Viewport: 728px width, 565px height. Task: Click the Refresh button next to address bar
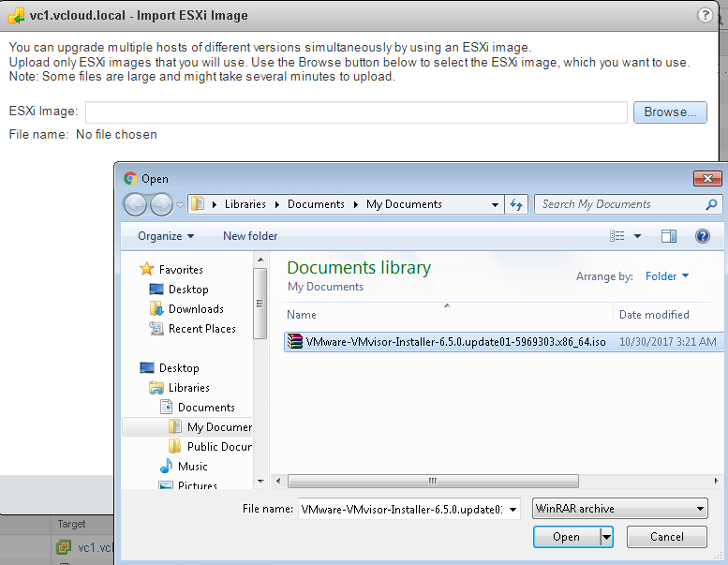point(516,205)
